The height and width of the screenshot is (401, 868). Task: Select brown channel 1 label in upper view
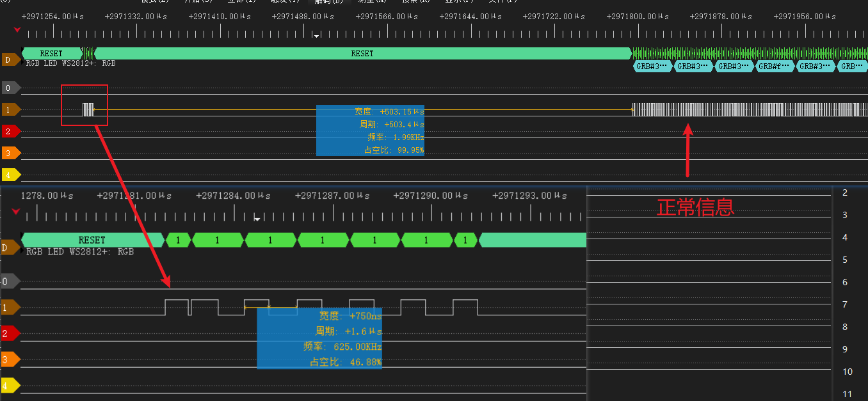(10, 109)
